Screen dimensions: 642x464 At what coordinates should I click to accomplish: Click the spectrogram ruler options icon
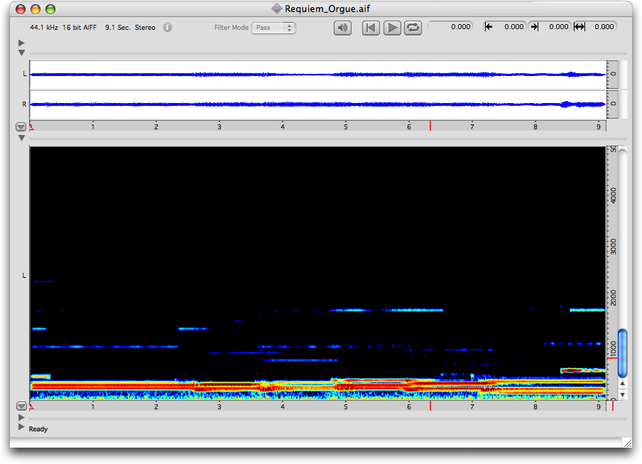21,406
